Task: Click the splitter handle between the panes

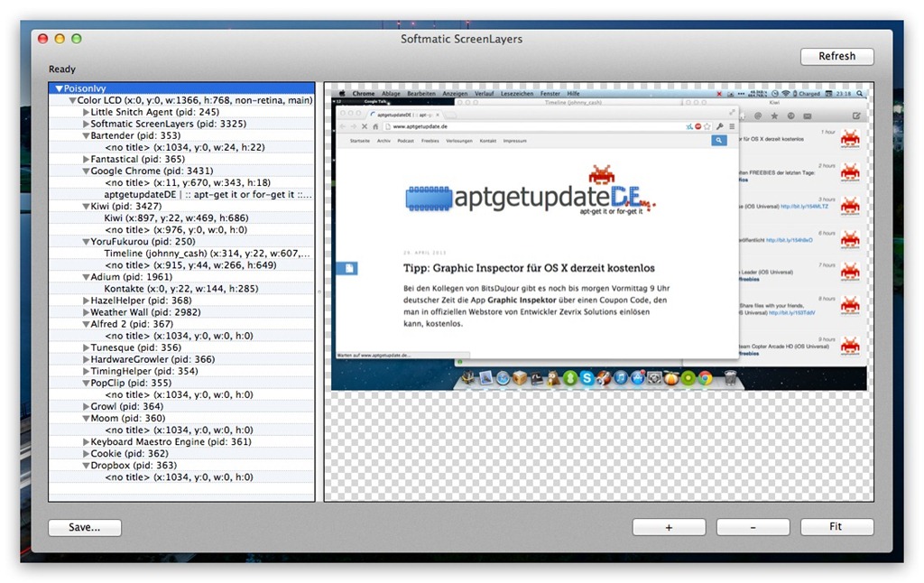Action: (319, 291)
